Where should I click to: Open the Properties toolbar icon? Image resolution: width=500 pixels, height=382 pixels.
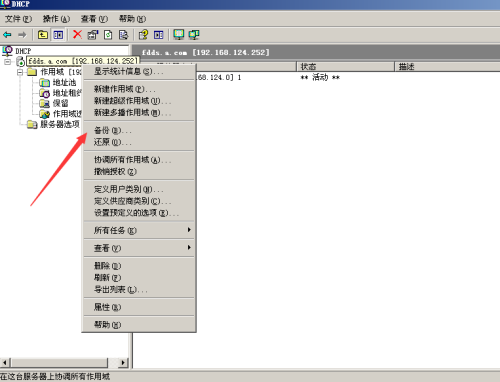pyautogui.click(x=93, y=35)
